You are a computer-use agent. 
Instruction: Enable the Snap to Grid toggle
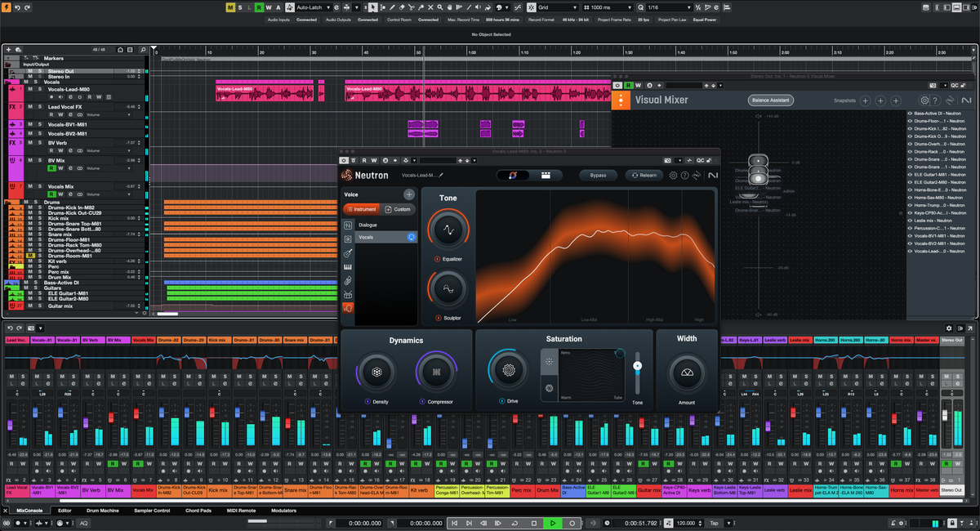click(531, 7)
